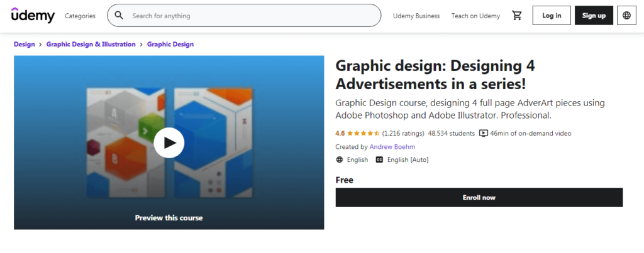Open the Categories menu
The height and width of the screenshot is (253, 644).
coord(80,16)
